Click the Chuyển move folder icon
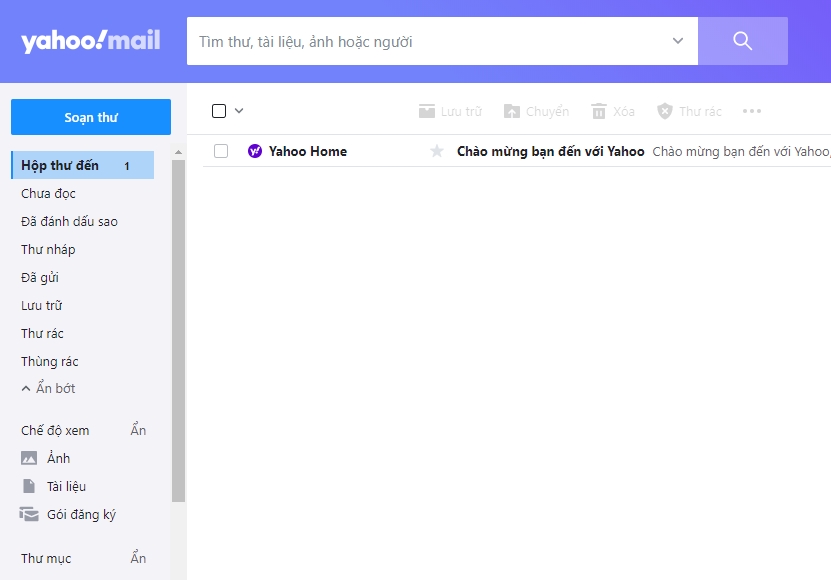Image resolution: width=831 pixels, height=580 pixels. click(x=511, y=111)
